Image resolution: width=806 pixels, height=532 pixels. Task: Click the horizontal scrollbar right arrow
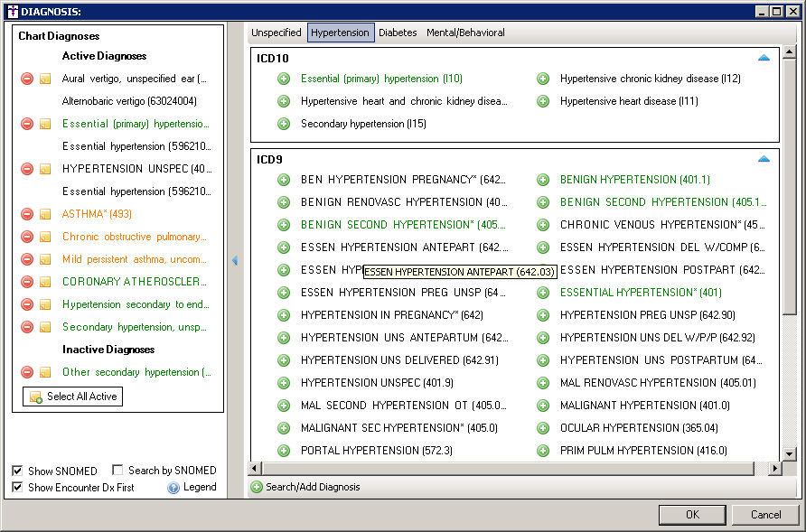[x=774, y=469]
